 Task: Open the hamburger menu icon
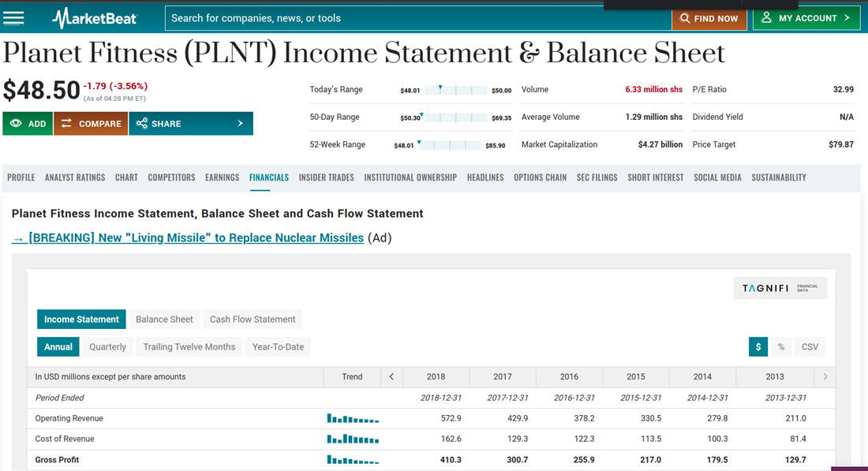[x=14, y=18]
